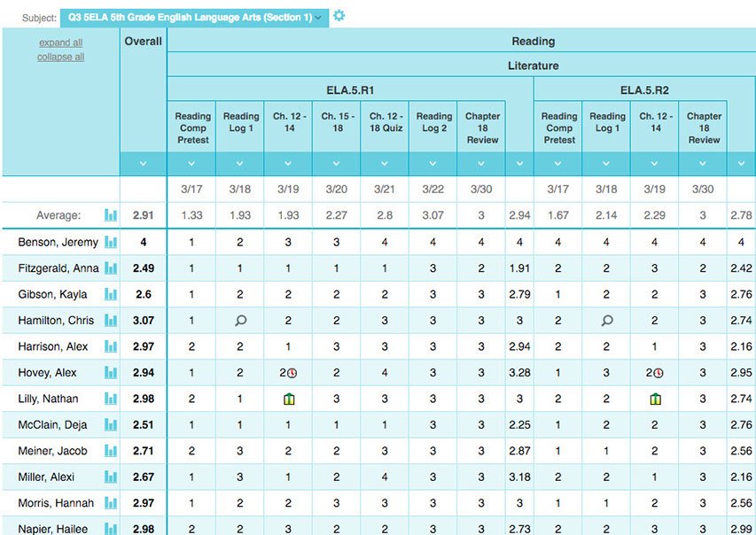Image resolution: width=756 pixels, height=535 pixels.
Task: Select the ELA.5.R1 standard header
Action: click(350, 90)
